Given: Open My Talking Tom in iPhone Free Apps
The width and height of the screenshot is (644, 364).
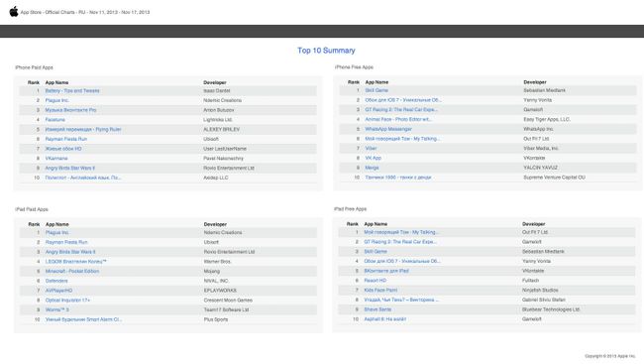Looking at the screenshot, I should pos(402,139).
